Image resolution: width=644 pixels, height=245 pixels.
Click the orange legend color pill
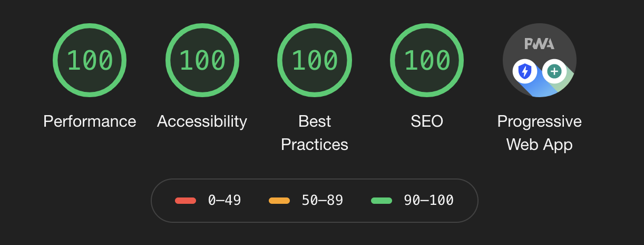(x=279, y=201)
